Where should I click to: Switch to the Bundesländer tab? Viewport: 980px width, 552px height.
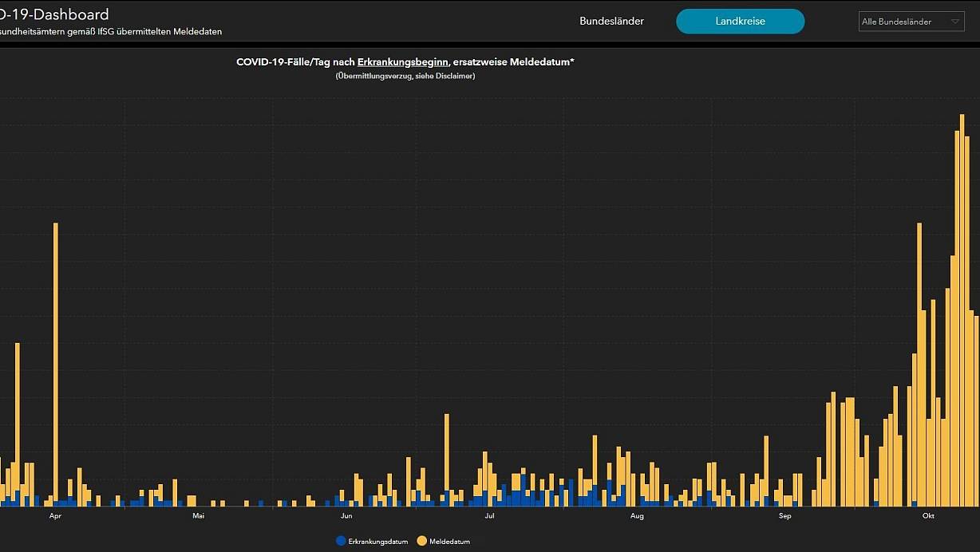[611, 22]
